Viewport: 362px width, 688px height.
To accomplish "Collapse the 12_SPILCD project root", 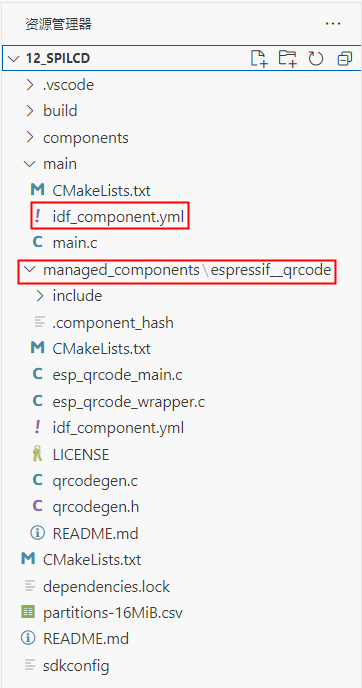I will click(x=14, y=58).
